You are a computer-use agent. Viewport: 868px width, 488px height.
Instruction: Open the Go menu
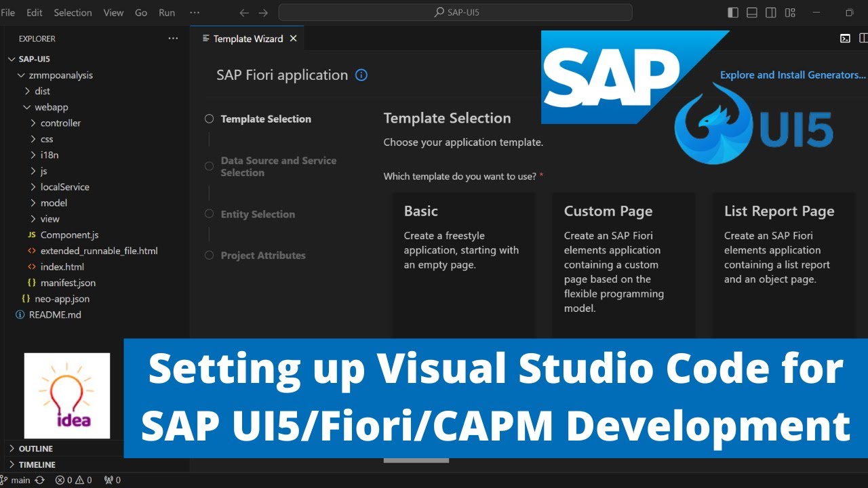pos(141,13)
